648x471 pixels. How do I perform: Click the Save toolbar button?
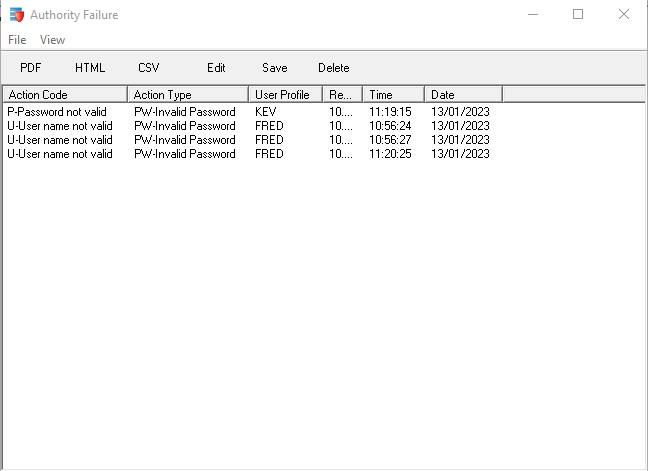point(274,68)
